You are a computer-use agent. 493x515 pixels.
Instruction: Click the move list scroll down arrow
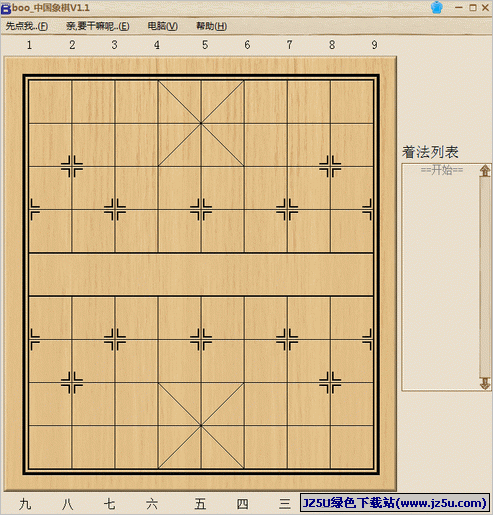click(x=485, y=383)
